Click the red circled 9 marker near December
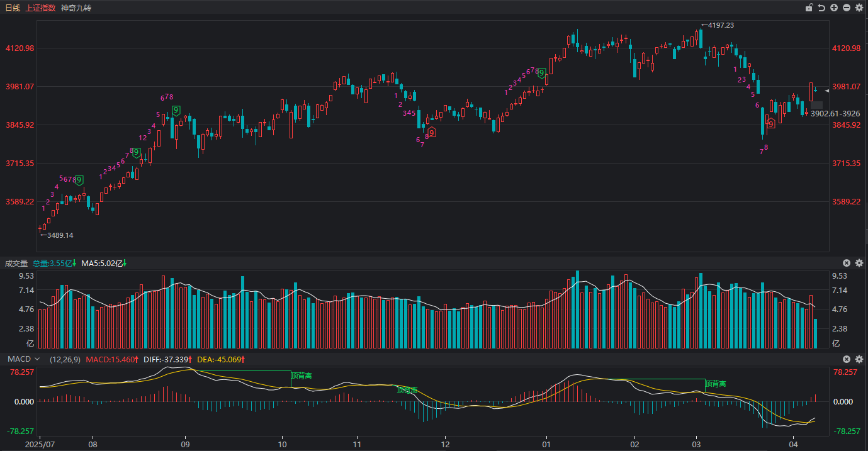This screenshot has width=868, height=451. (x=432, y=132)
